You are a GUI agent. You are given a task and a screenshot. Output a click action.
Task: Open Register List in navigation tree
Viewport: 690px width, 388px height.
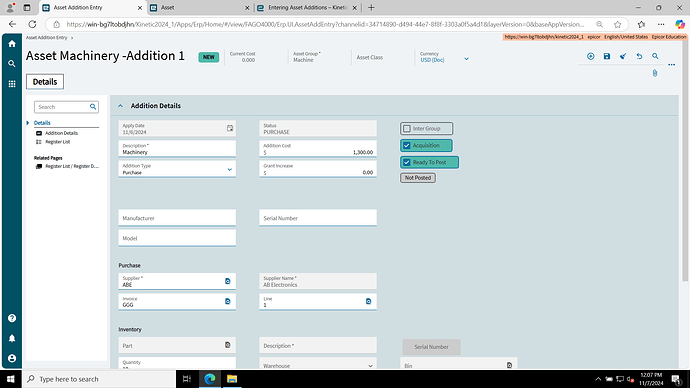pyautogui.click(x=58, y=142)
